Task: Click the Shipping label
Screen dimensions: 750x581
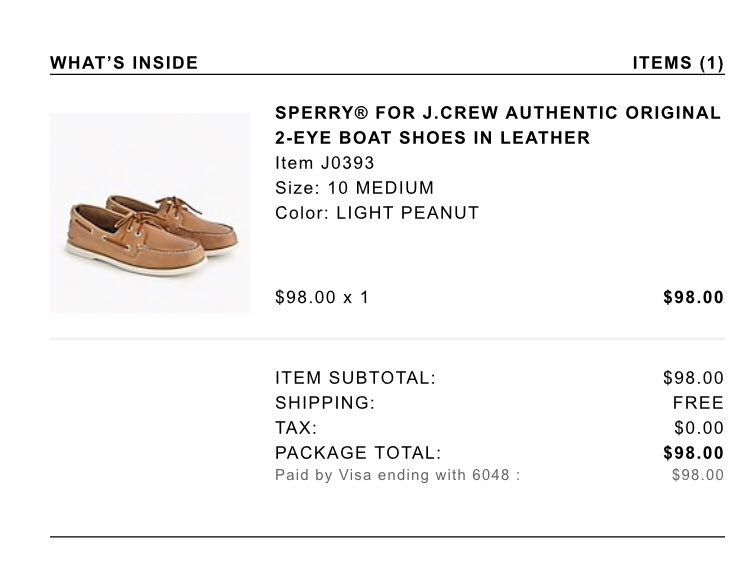Action: (325, 403)
